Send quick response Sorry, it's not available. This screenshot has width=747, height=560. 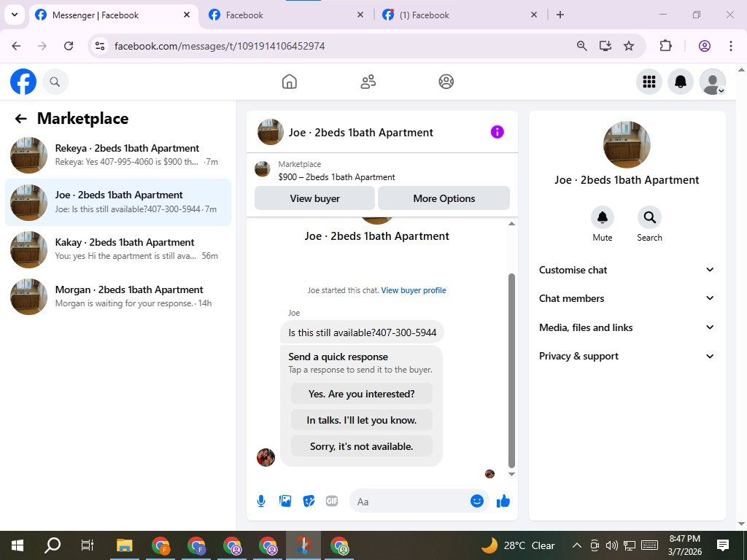click(x=362, y=446)
